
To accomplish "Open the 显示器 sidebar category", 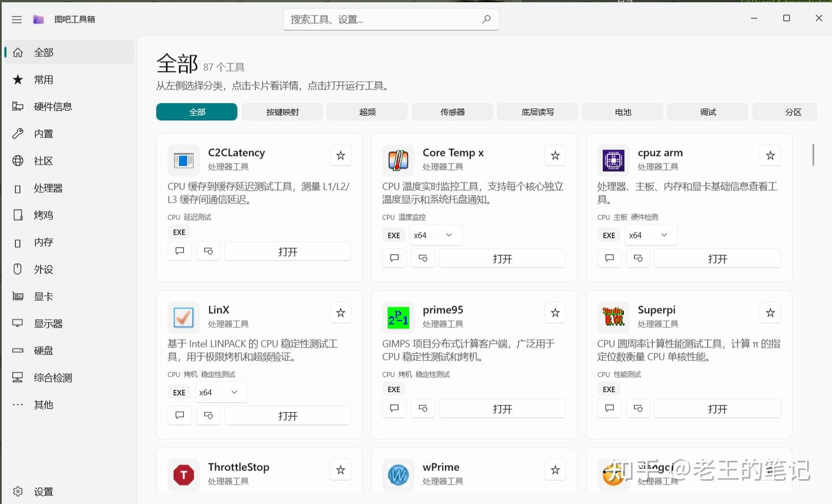I will coord(69,324).
